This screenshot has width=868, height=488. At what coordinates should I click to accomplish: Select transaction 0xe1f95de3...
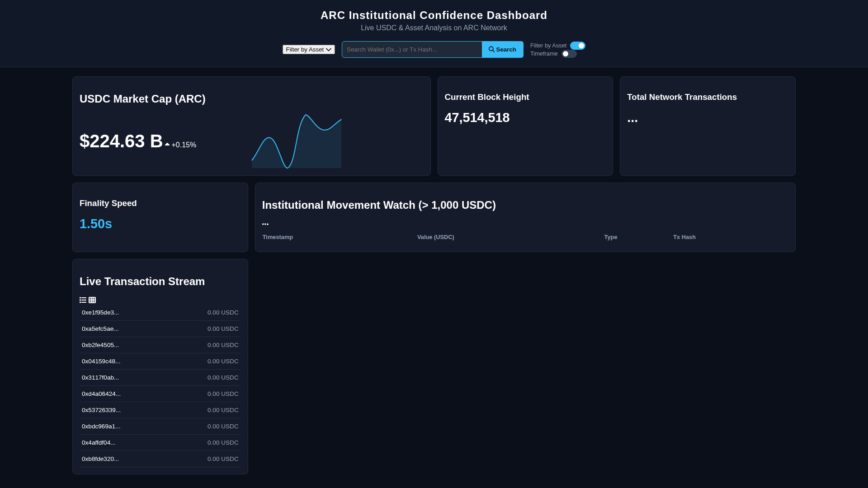pos(160,313)
